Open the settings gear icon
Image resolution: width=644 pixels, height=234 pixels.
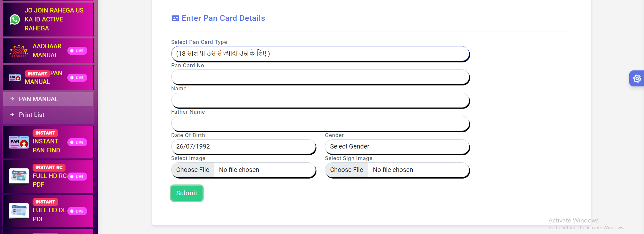pos(637,78)
